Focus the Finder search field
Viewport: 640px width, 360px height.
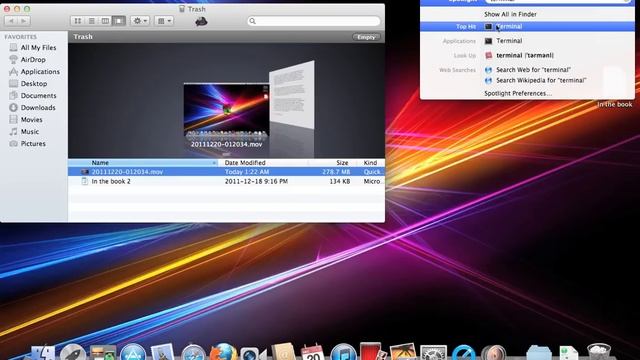[x=314, y=21]
